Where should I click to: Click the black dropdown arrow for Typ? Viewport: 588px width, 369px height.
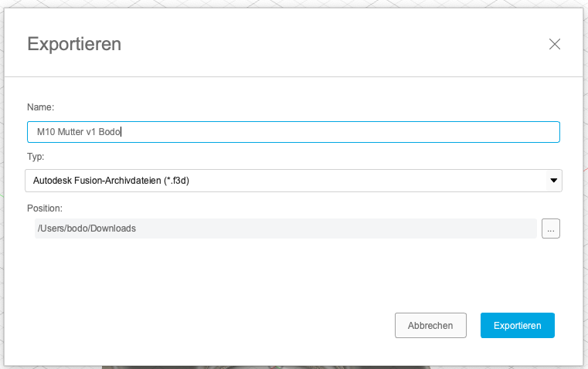click(x=553, y=181)
